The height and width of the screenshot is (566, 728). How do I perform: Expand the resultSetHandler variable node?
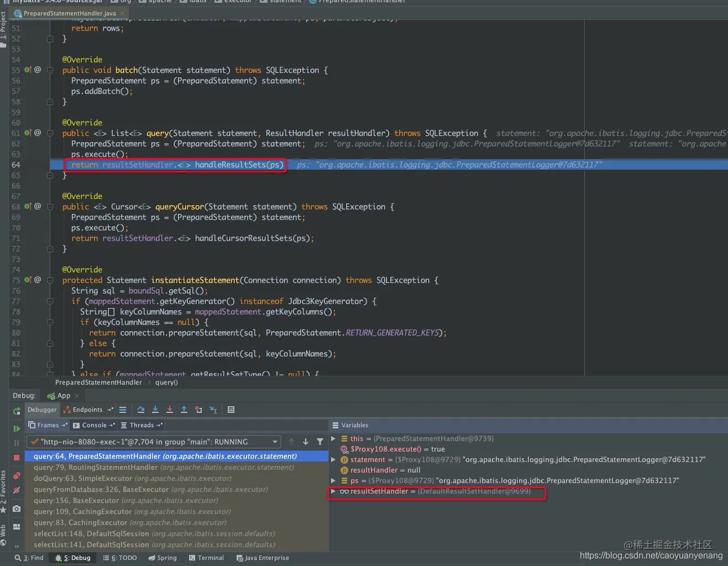(333, 491)
